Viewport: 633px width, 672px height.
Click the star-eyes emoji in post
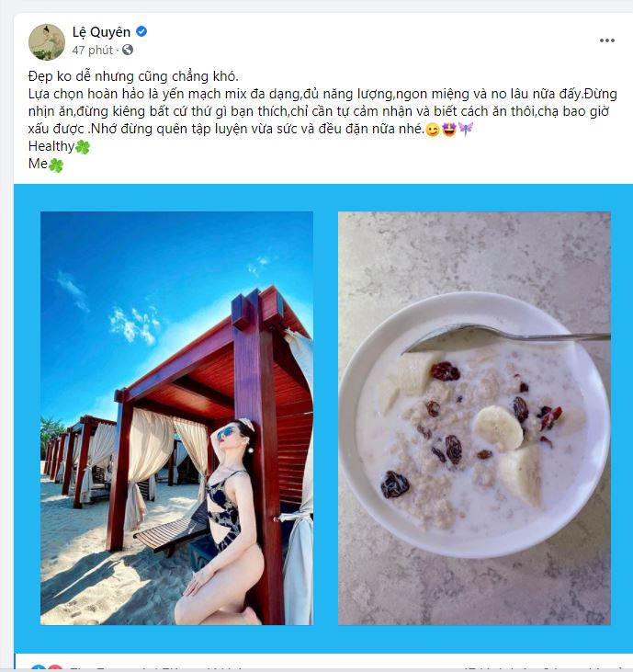pos(449,129)
